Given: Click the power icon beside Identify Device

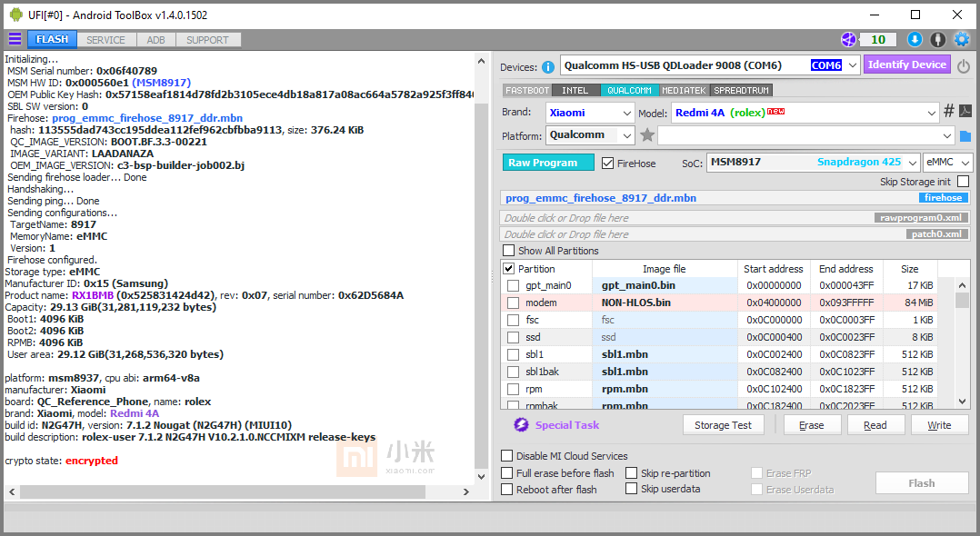Looking at the screenshot, I should coord(964,65).
